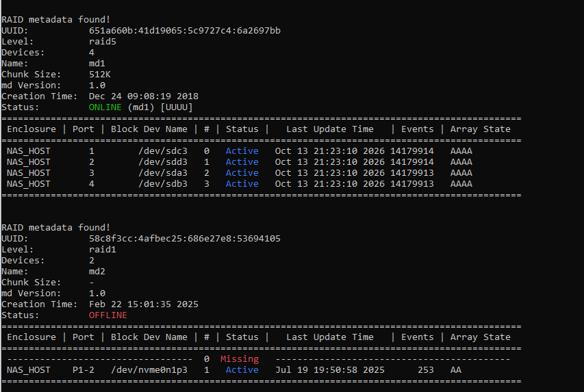Screen dimensions: 584x392
Task: Select Active status in /dev/sdb3 row
Action: click(242, 183)
